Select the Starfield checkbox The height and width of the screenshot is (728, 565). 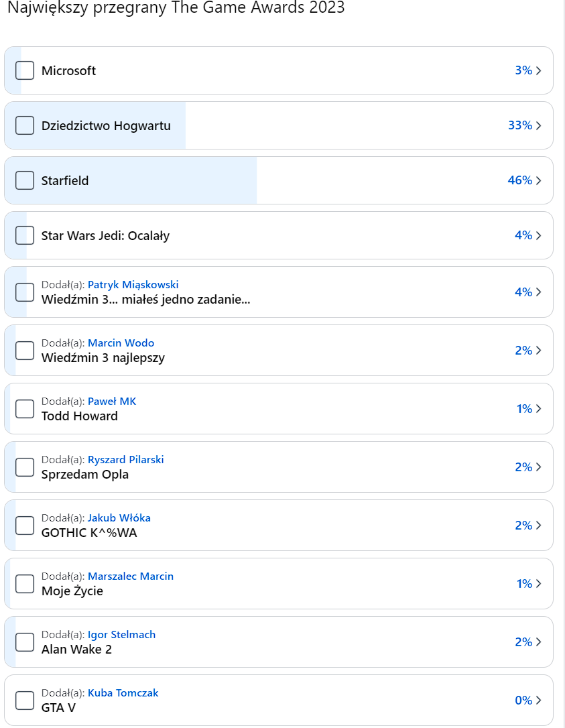[25, 180]
